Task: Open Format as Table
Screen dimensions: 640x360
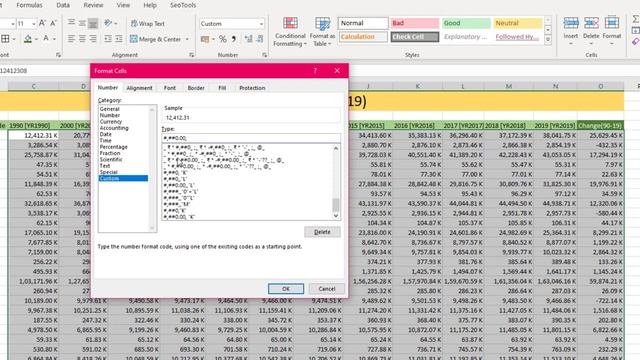Action: [322, 32]
